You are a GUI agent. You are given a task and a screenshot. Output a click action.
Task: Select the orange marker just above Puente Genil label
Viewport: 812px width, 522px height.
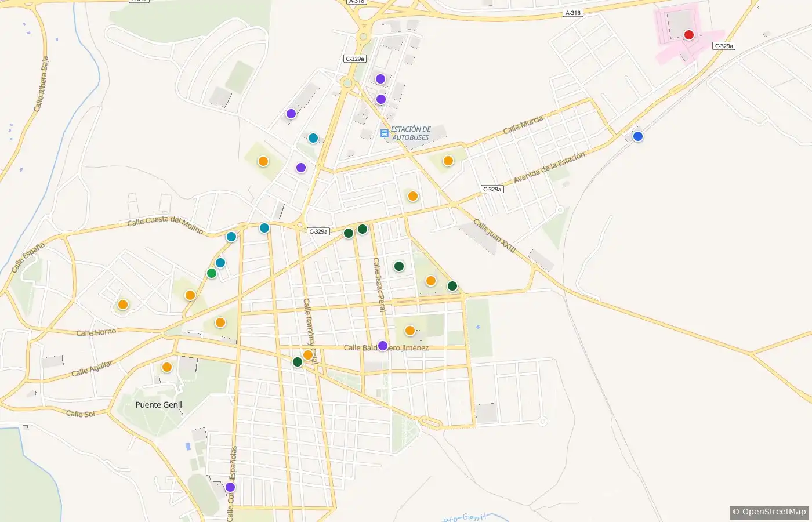click(167, 367)
